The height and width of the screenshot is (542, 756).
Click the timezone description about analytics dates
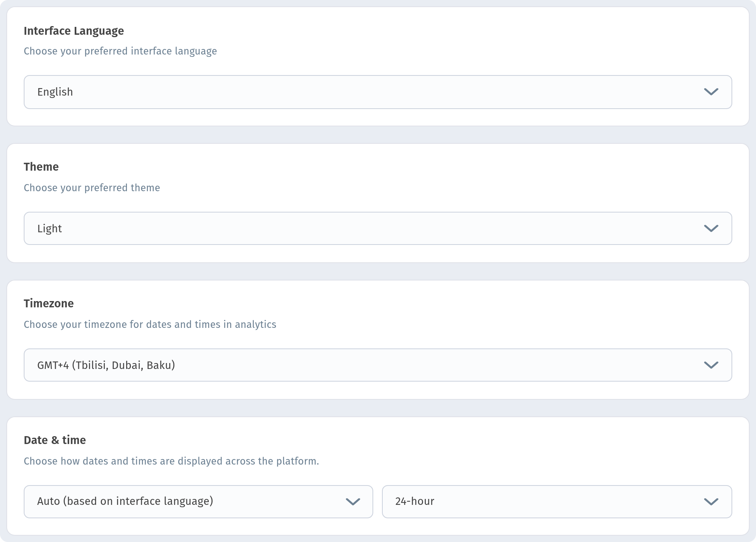[150, 325]
